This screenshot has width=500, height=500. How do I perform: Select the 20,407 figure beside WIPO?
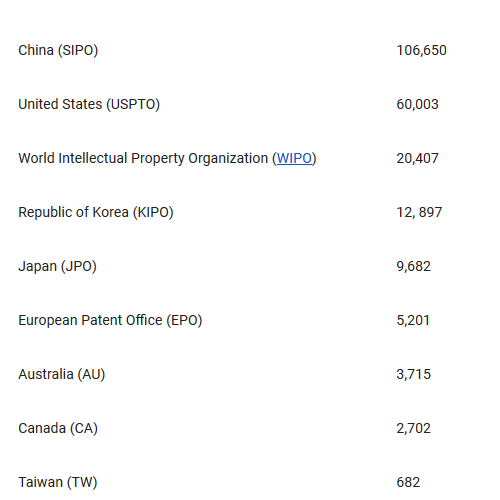coord(417,158)
